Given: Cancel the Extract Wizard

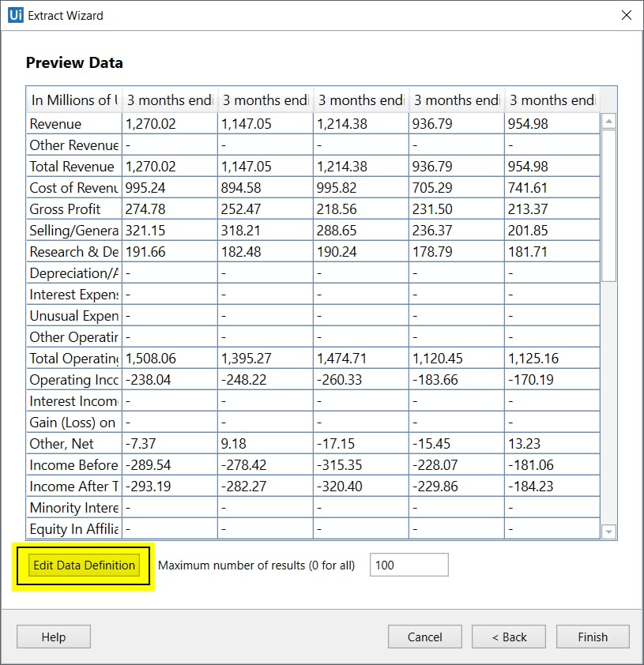Looking at the screenshot, I should coord(424,637).
